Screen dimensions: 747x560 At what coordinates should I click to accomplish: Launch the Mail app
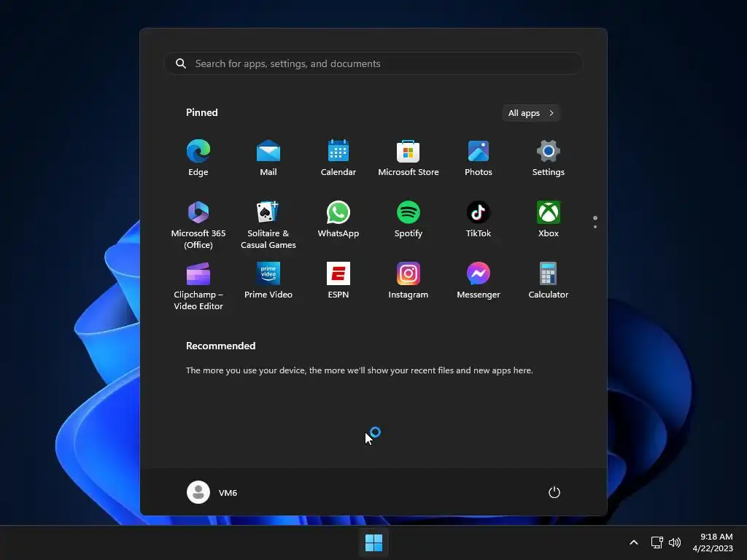pos(268,158)
